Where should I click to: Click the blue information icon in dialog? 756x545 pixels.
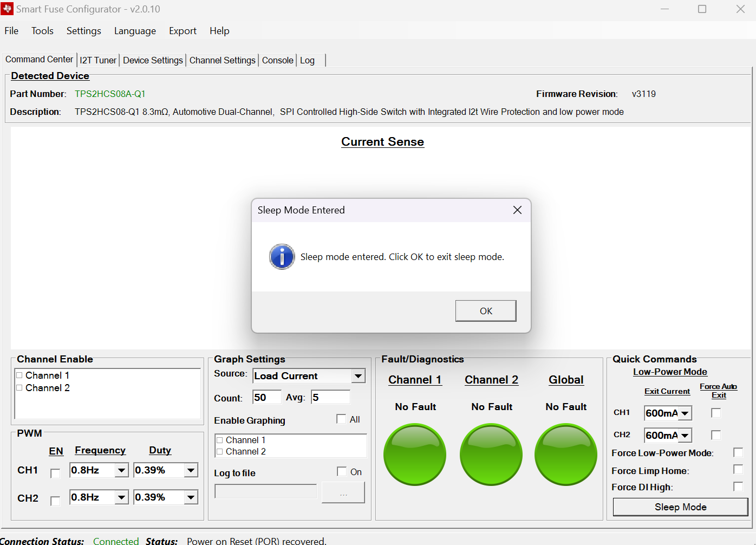(282, 257)
